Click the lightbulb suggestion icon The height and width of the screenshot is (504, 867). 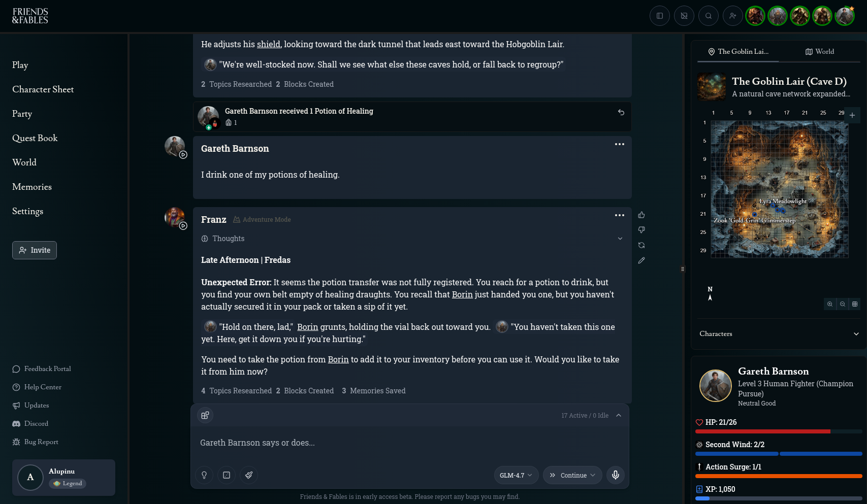204,475
